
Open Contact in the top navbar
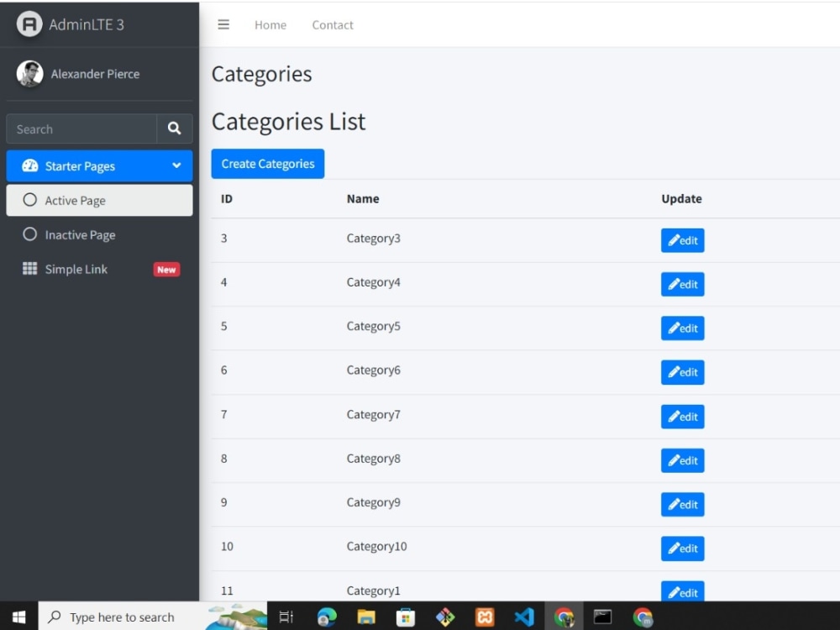pos(333,25)
